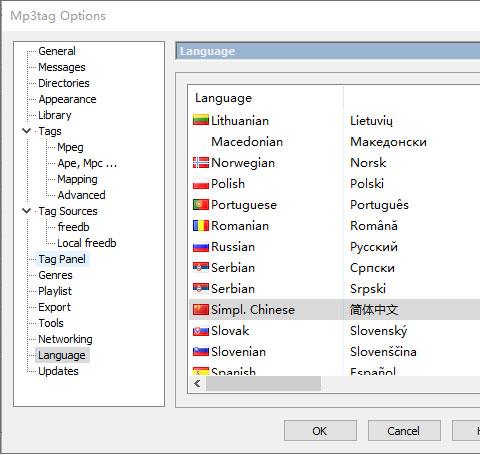Open Networking settings
480x454 pixels.
65,339
